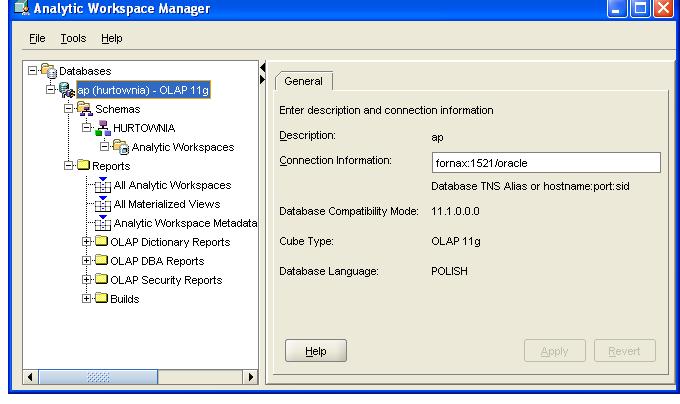Click the Database Language value POLISH

point(449,271)
